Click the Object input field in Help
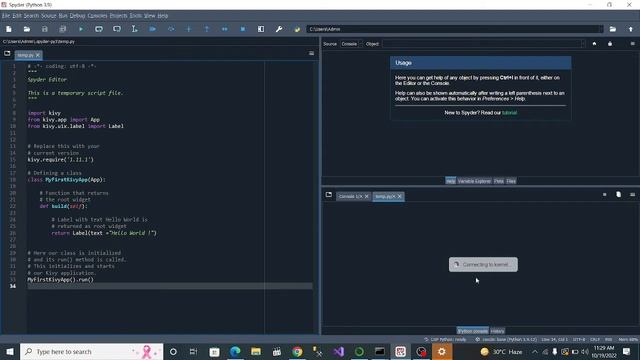The image size is (640, 360). [x=482, y=44]
